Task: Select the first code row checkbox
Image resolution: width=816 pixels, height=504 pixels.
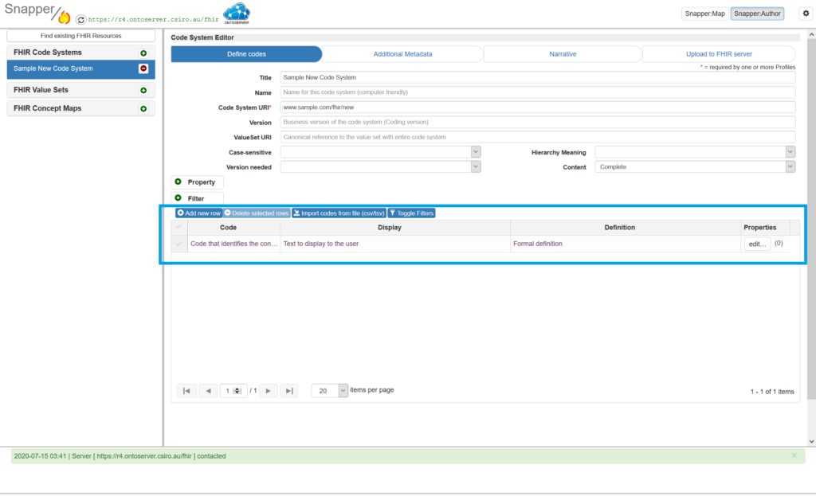Action: 179,244
